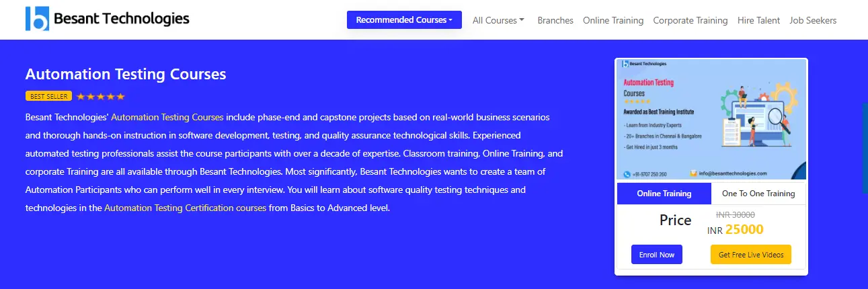Click the Besant Technologies logo icon
Image resolution: width=868 pixels, height=289 pixels.
38,19
